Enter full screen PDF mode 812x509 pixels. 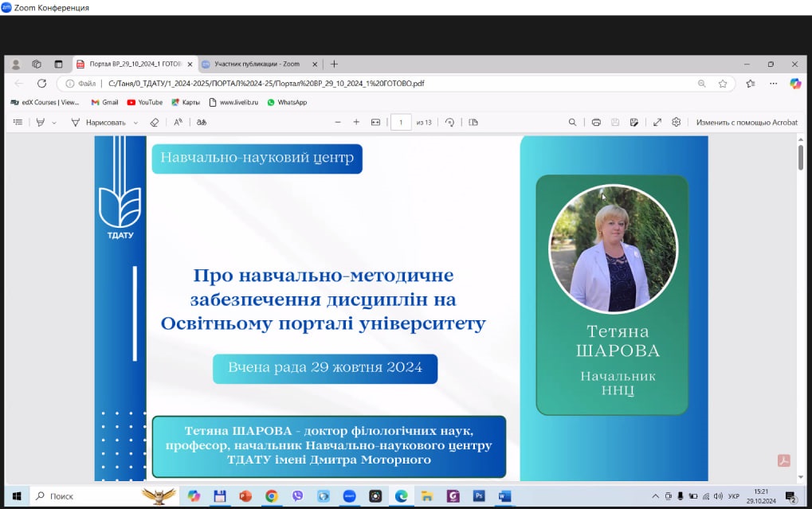pos(657,123)
